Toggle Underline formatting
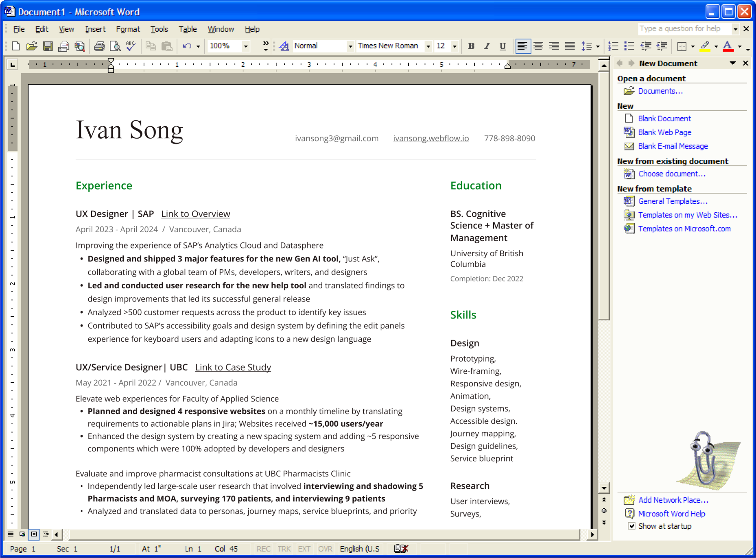756x558 pixels. [x=503, y=46]
